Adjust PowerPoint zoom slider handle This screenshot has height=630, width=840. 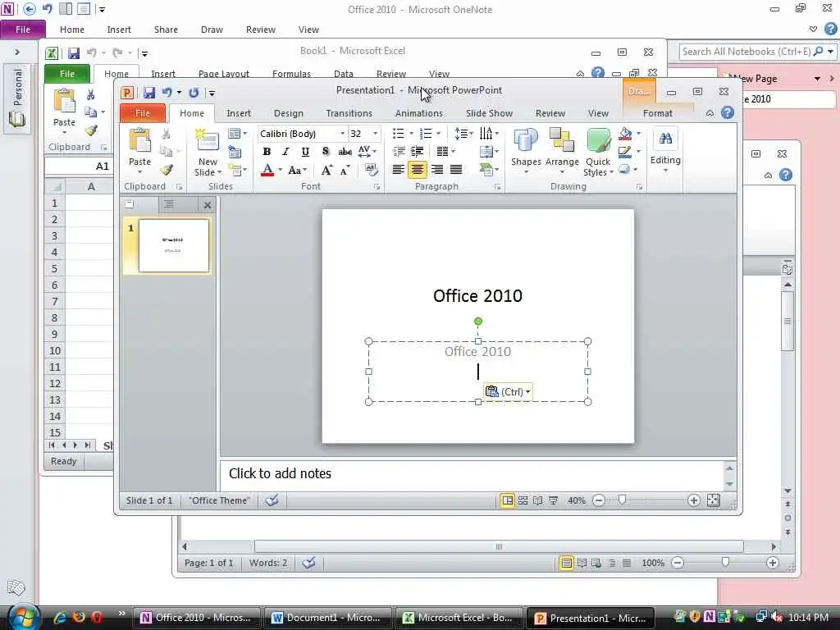(x=622, y=500)
